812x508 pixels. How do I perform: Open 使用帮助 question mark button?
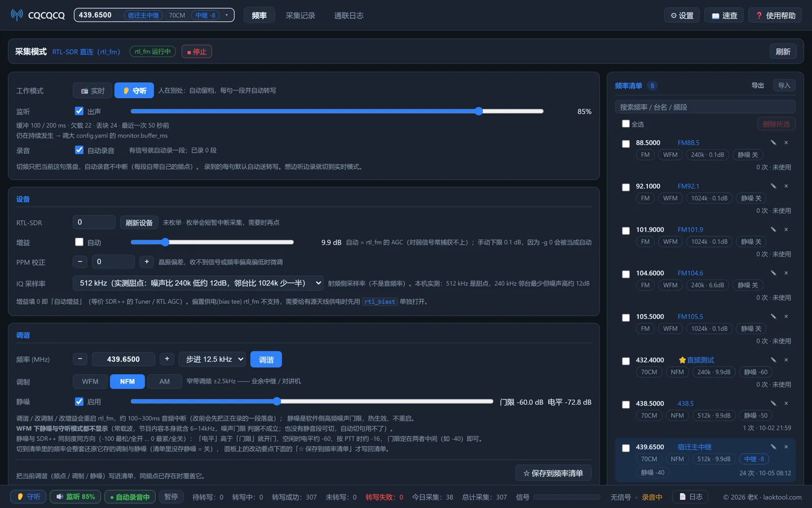[775, 15]
